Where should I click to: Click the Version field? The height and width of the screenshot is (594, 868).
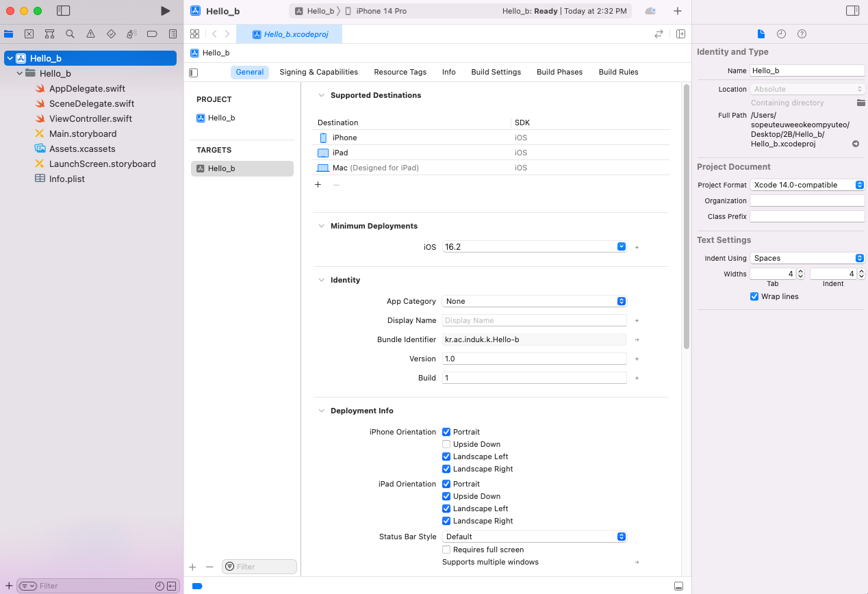coord(534,359)
